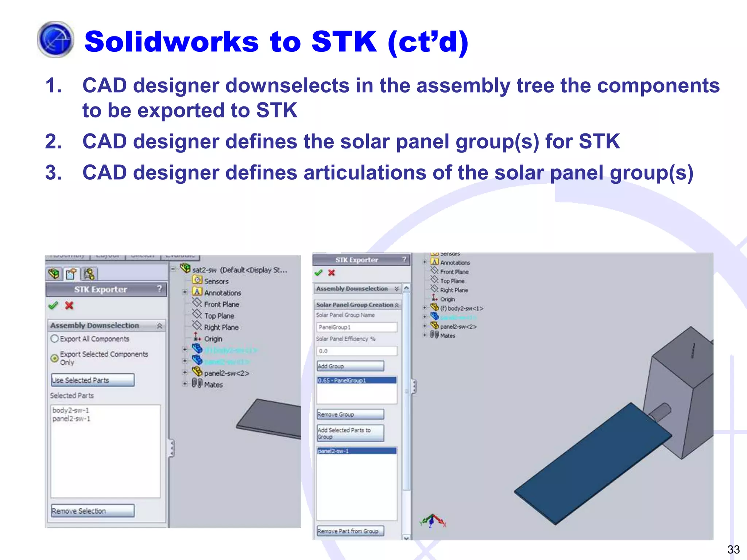Click the left panel splitter handle
This screenshot has width=747, height=560.
tap(171, 448)
